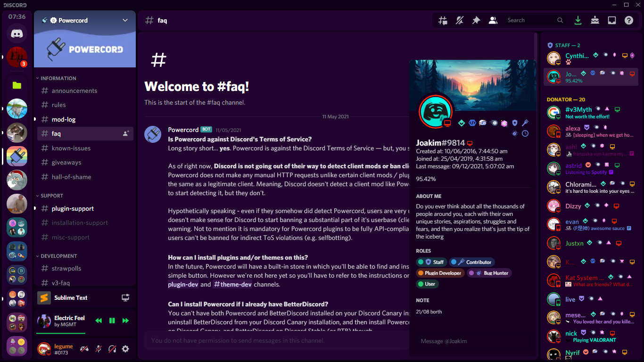Toggle headphone deafen in user panel

point(112,349)
